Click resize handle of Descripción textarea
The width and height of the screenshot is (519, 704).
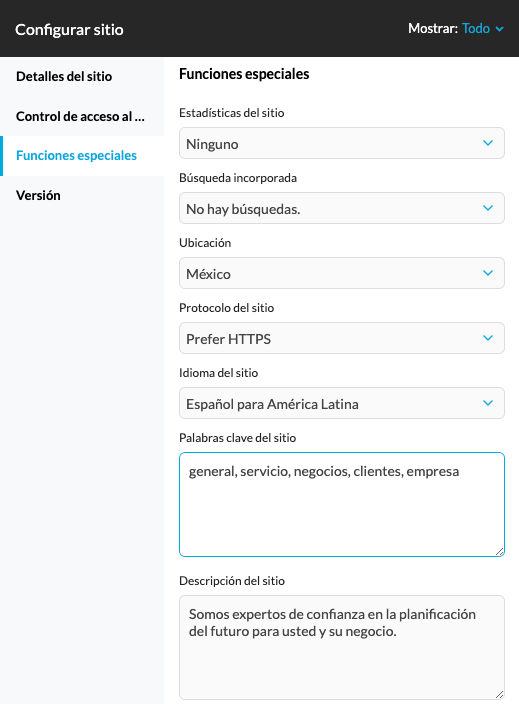[x=499, y=694]
